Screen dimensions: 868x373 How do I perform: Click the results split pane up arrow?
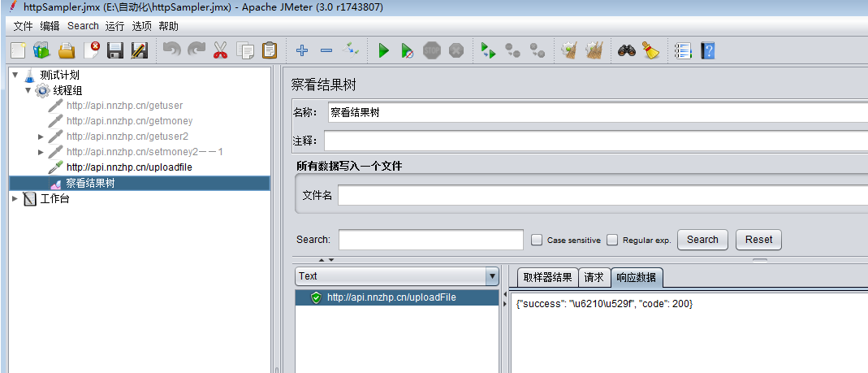[x=322, y=259]
